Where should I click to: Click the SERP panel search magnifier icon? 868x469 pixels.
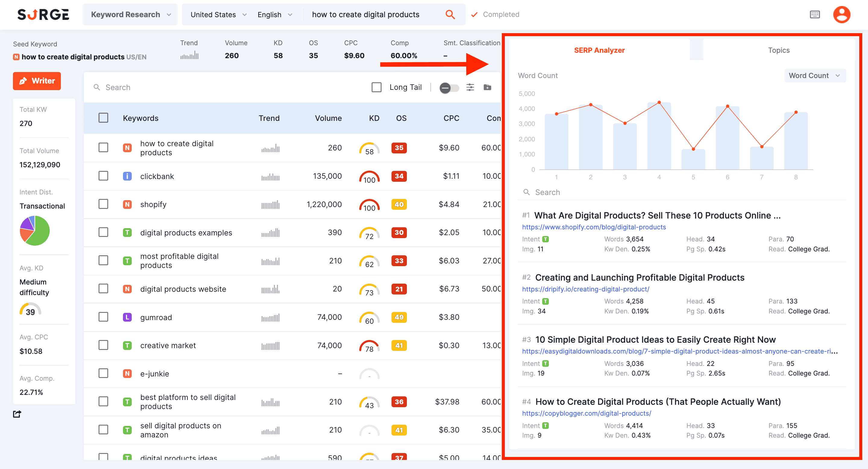pyautogui.click(x=526, y=192)
